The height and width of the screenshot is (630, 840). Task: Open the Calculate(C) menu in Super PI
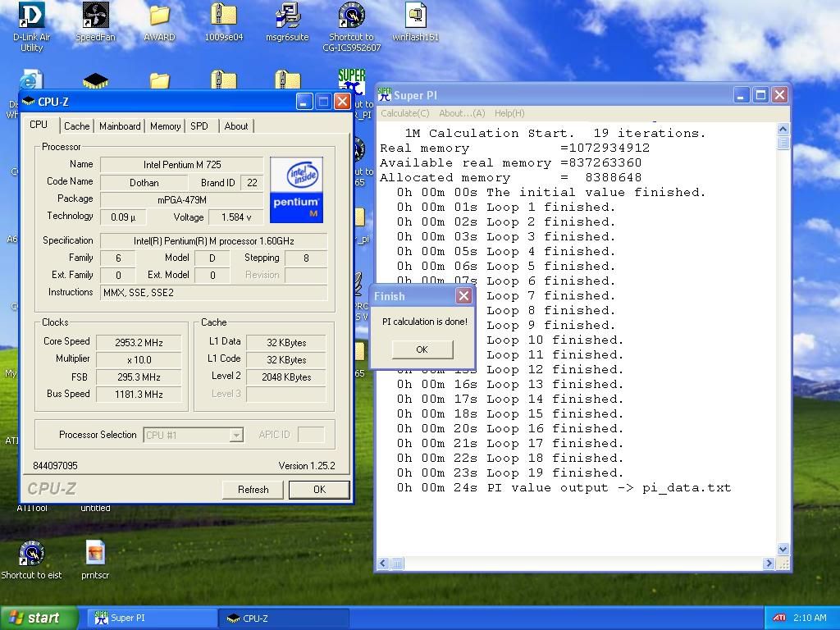click(x=405, y=113)
